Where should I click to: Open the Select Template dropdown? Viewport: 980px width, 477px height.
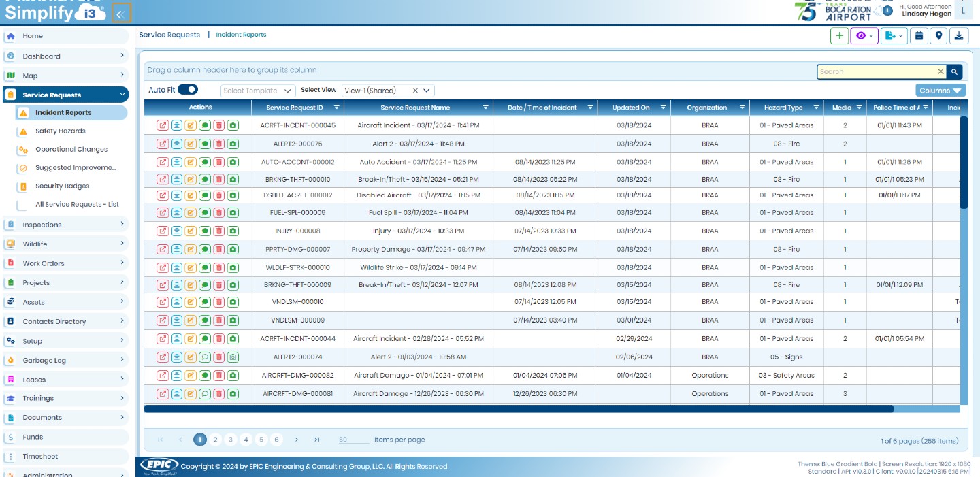pyautogui.click(x=258, y=91)
